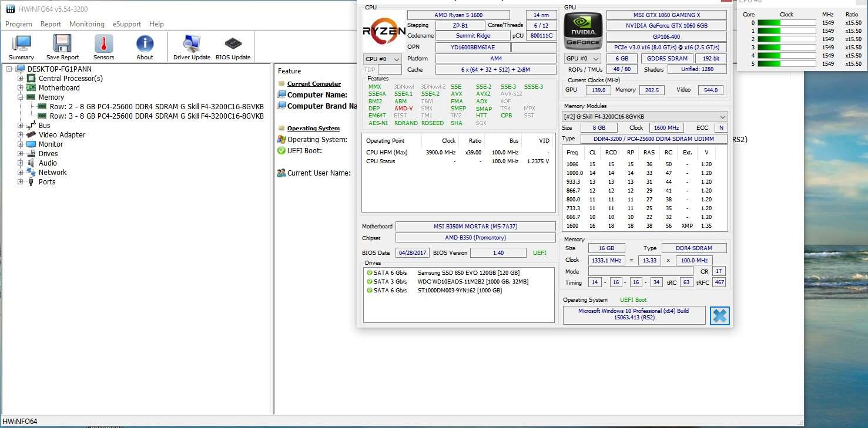Viewport: 868px width, 428px height.
Task: Click the Motherboard tree icon
Action: (32, 87)
